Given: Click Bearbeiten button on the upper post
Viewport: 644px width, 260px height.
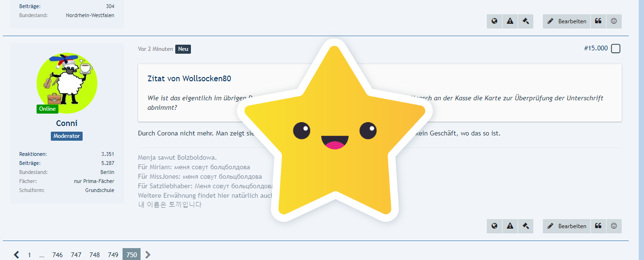Looking at the screenshot, I should pos(567,21).
